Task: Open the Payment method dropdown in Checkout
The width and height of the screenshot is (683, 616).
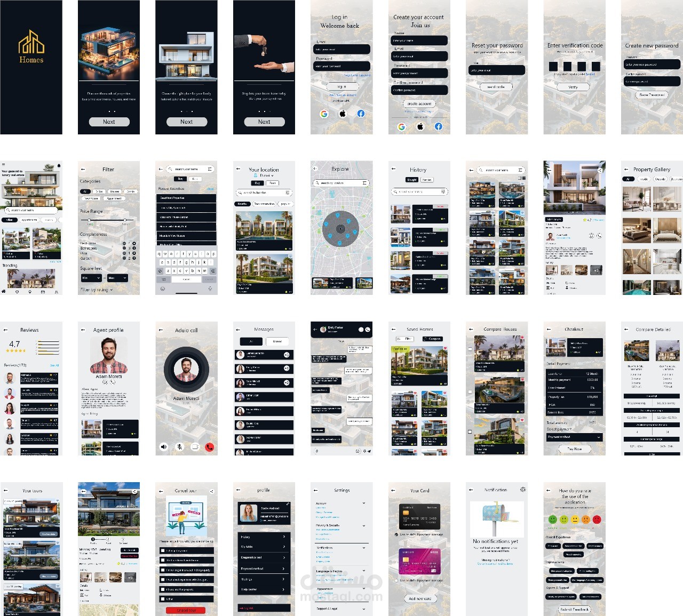Action: pyautogui.click(x=575, y=437)
